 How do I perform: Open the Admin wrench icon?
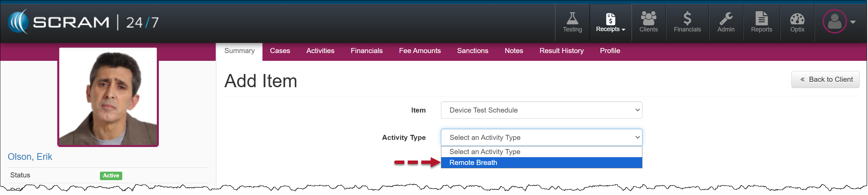click(x=726, y=19)
